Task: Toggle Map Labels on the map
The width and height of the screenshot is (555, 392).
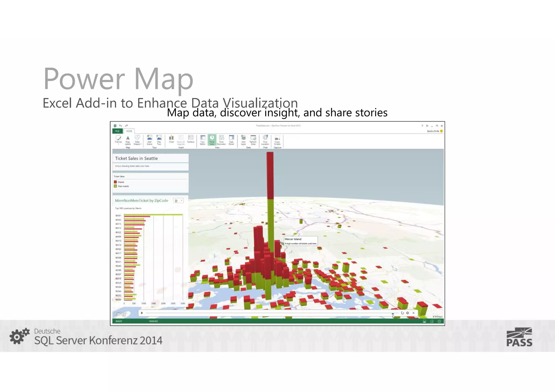Action: 128,141
